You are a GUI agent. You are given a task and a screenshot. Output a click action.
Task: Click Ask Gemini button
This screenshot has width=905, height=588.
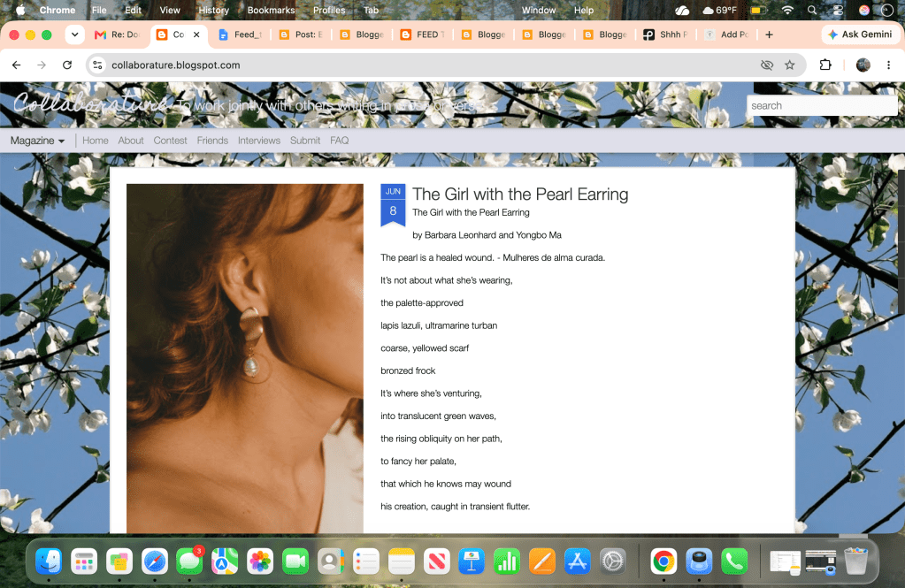point(860,34)
